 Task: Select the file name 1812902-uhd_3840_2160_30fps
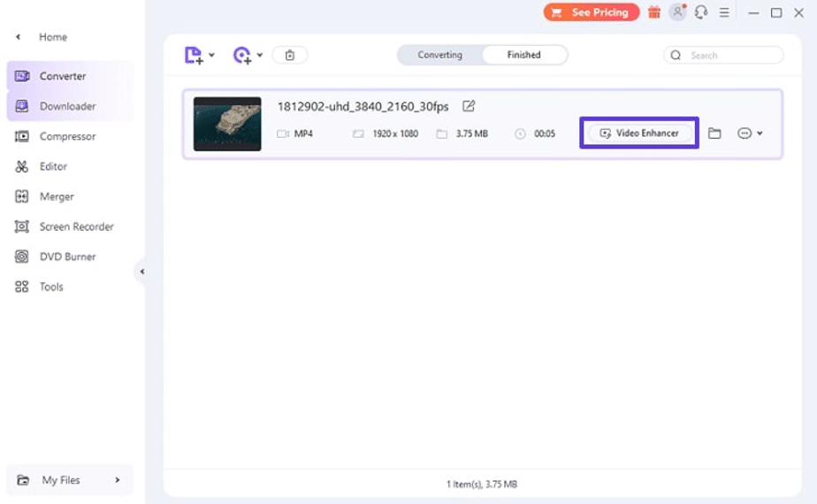click(x=363, y=106)
